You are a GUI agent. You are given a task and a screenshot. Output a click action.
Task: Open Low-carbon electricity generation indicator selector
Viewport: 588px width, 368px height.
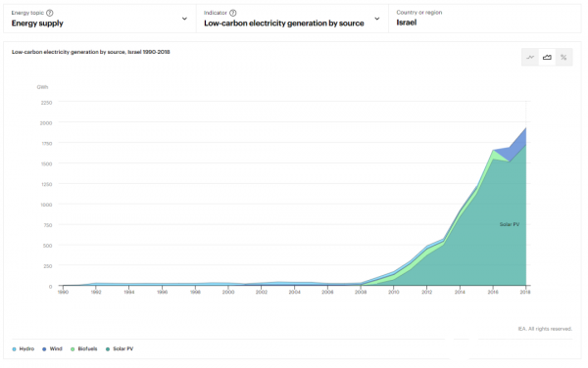click(x=284, y=23)
